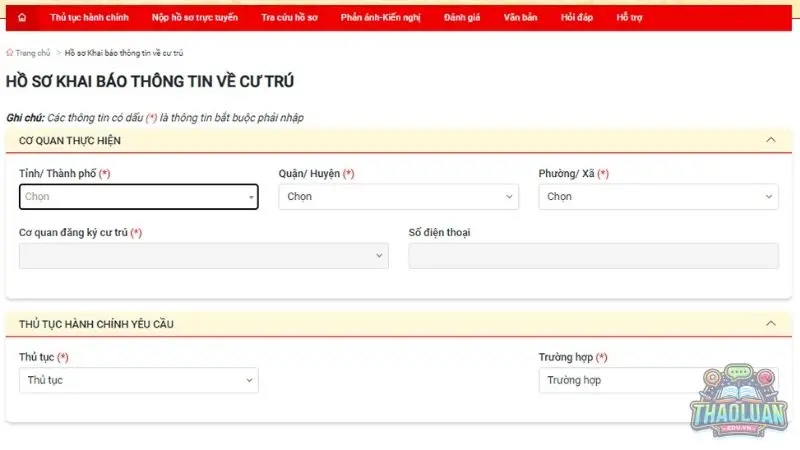This screenshot has width=800, height=450.
Task: Click the Số điện thoại input field
Action: [593, 256]
